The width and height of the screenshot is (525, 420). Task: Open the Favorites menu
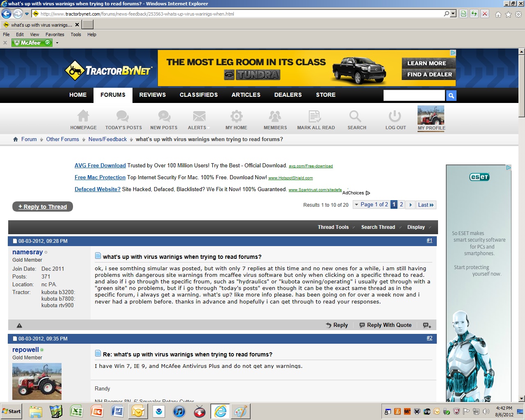click(x=55, y=34)
